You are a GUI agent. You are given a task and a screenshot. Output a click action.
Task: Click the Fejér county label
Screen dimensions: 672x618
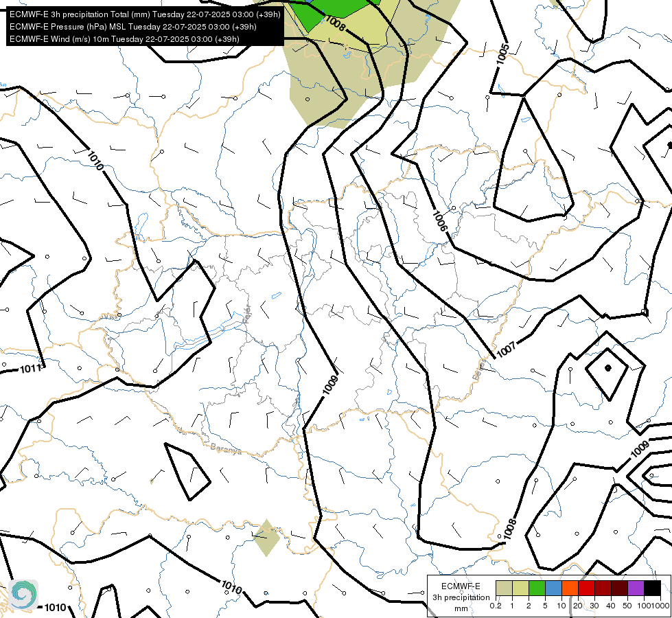pyautogui.click(x=247, y=314)
